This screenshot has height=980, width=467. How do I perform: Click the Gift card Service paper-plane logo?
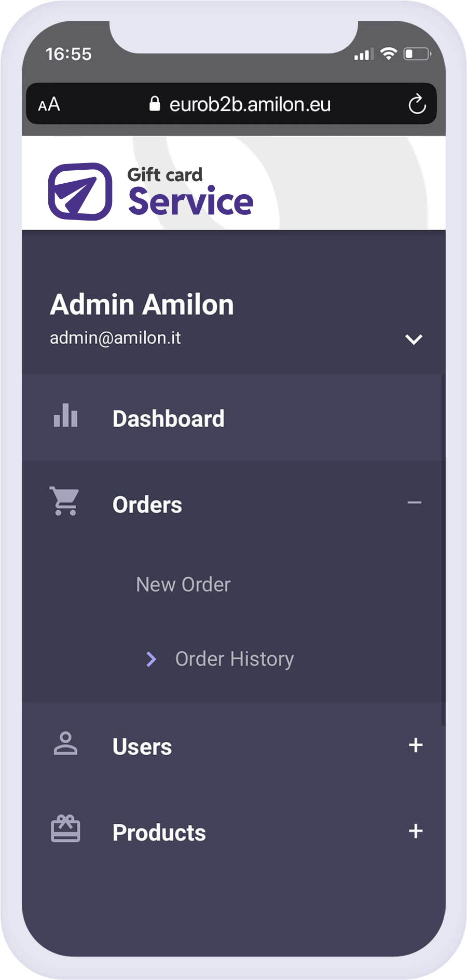pos(80,192)
